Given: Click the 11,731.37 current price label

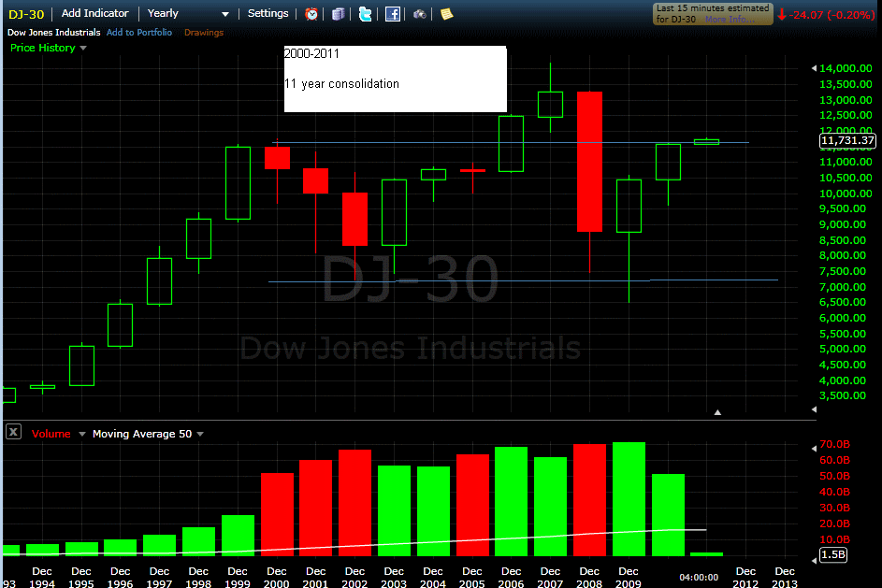Looking at the screenshot, I should 847,140.
